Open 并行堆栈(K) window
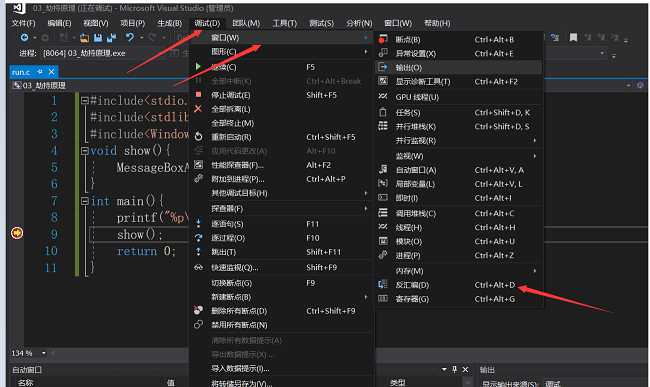The height and width of the screenshot is (387, 650). point(459,126)
